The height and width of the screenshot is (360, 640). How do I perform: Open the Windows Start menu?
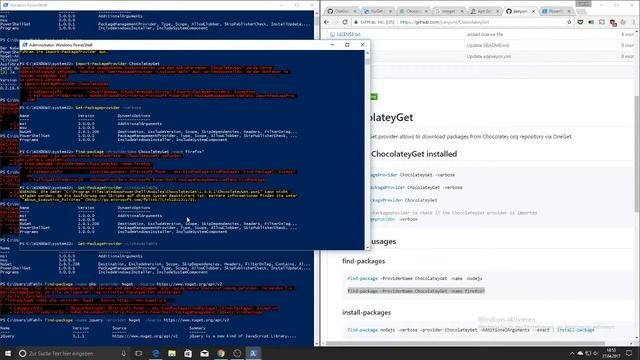pyautogui.click(x=8, y=353)
